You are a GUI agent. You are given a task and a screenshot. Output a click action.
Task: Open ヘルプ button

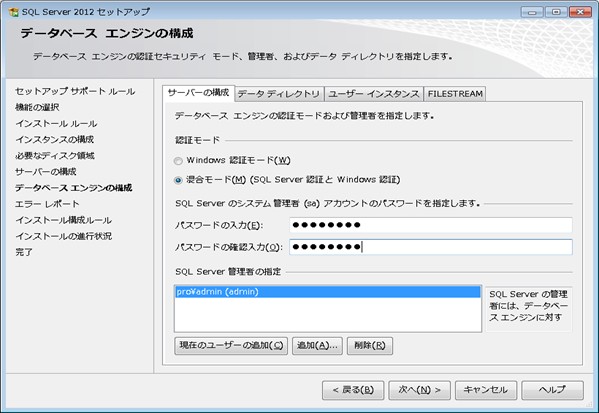[x=552, y=390]
